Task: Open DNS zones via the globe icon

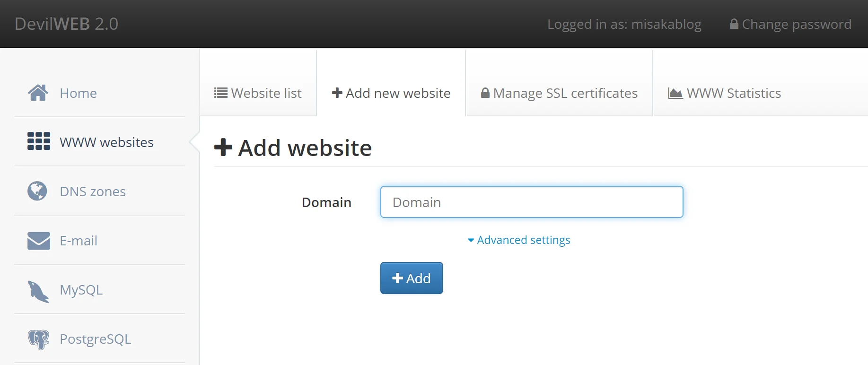Action: point(37,191)
